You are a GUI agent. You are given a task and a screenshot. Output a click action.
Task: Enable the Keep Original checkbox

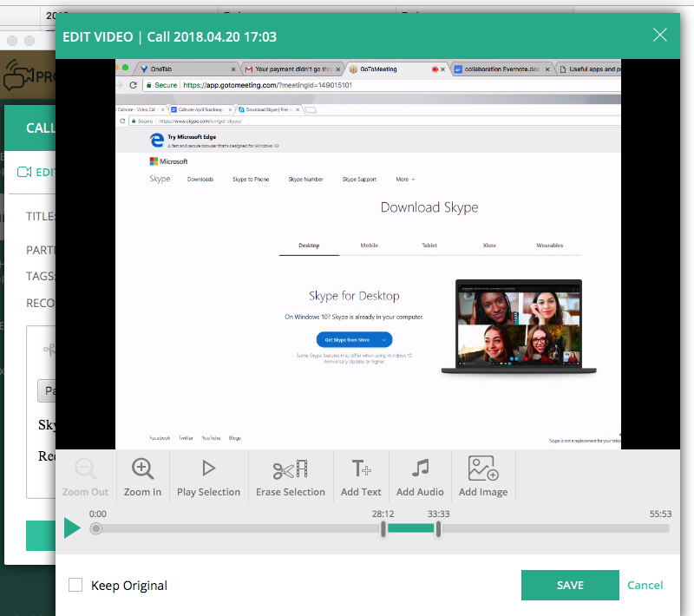(x=75, y=586)
